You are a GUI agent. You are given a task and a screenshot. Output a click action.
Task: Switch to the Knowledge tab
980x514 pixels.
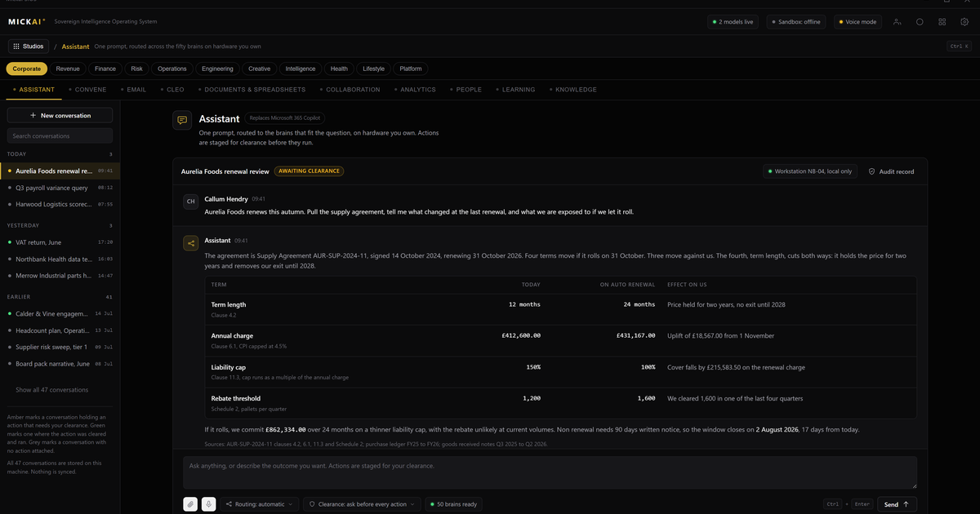pyautogui.click(x=573, y=90)
